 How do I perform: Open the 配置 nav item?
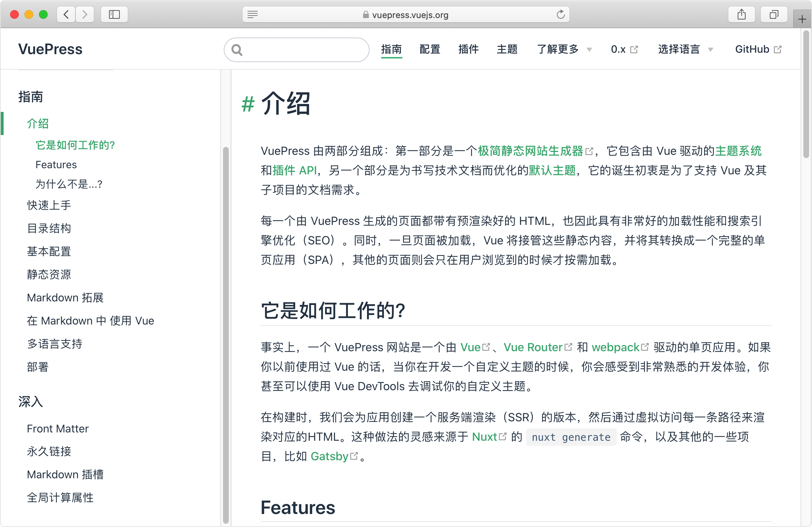tap(430, 49)
